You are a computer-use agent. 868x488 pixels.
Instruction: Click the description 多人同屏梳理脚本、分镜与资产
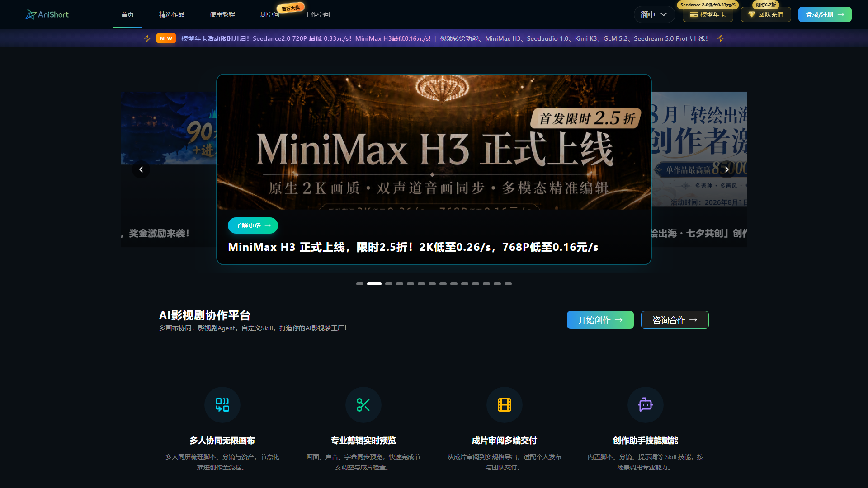pos(222,462)
